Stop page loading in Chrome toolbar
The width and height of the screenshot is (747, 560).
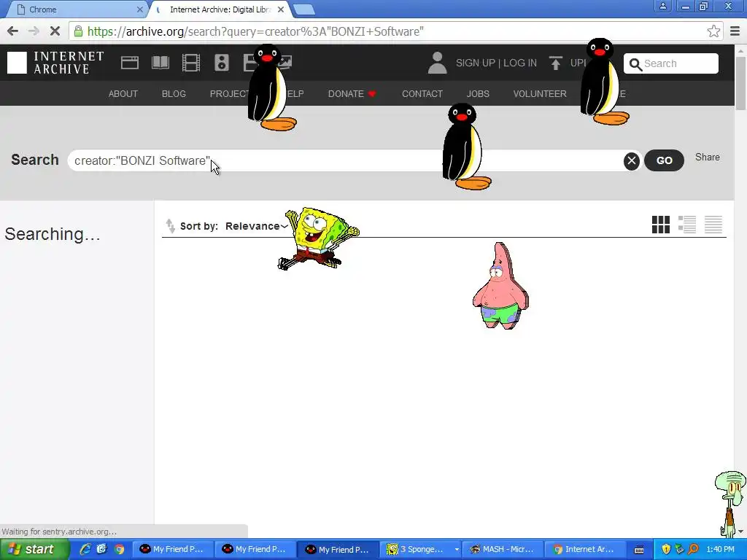[x=55, y=31]
